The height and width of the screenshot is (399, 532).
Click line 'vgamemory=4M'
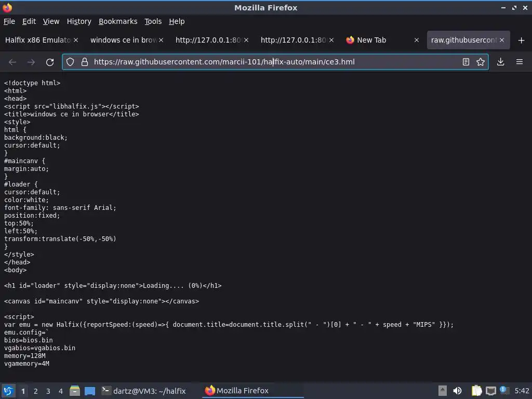(x=27, y=364)
